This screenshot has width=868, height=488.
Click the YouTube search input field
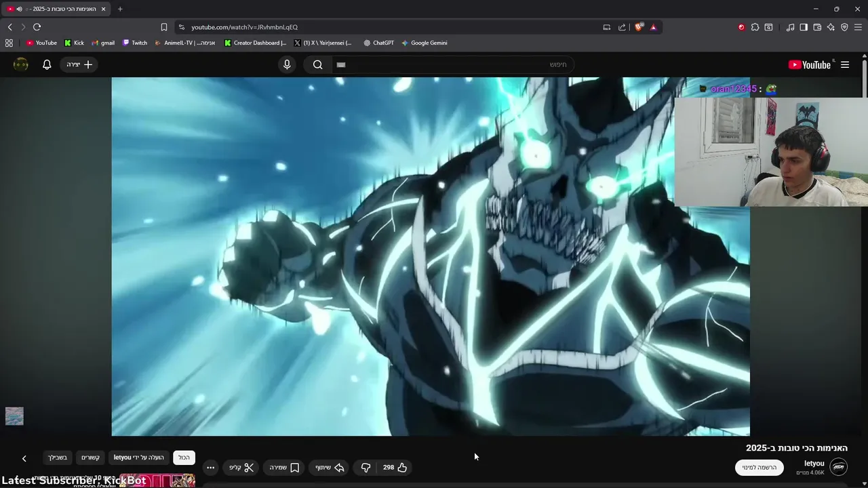tap(453, 64)
